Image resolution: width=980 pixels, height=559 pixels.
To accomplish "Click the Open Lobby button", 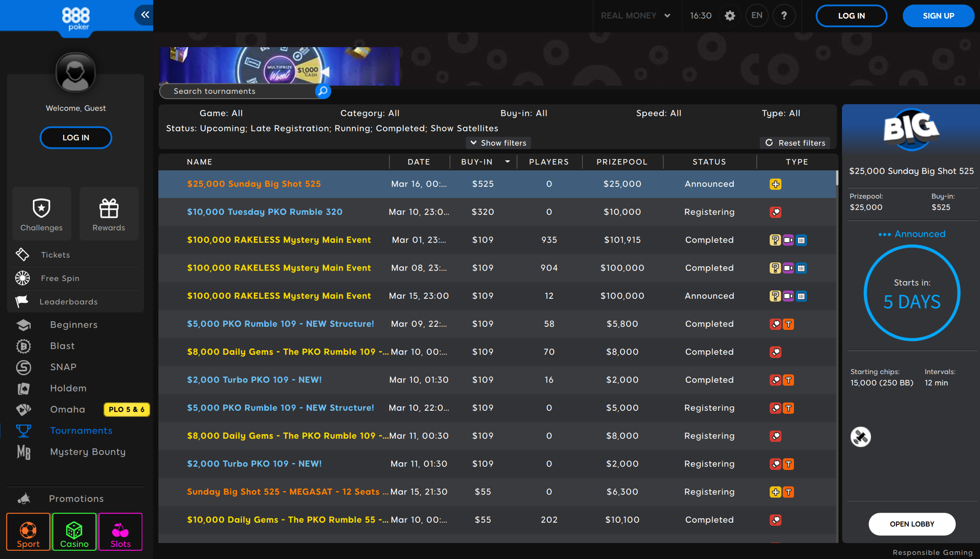I will 912,524.
